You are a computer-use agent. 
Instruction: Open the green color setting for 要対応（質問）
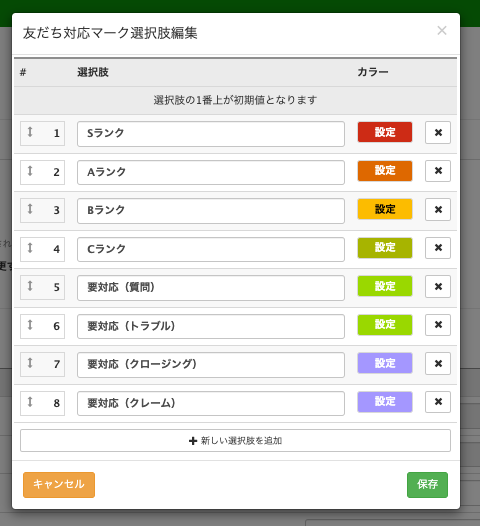tap(385, 286)
